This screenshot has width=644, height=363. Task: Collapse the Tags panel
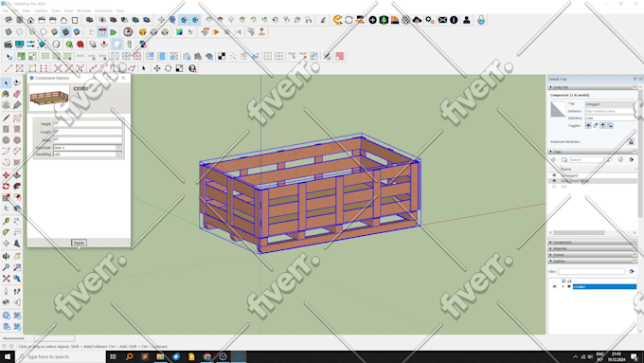point(551,152)
